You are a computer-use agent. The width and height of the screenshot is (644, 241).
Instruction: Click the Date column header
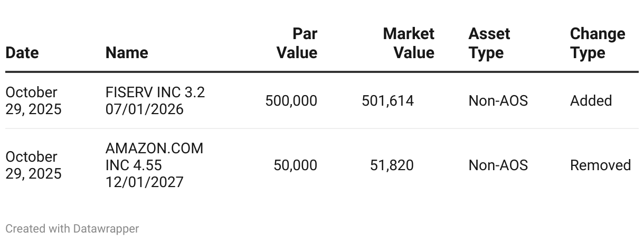pyautogui.click(x=22, y=52)
